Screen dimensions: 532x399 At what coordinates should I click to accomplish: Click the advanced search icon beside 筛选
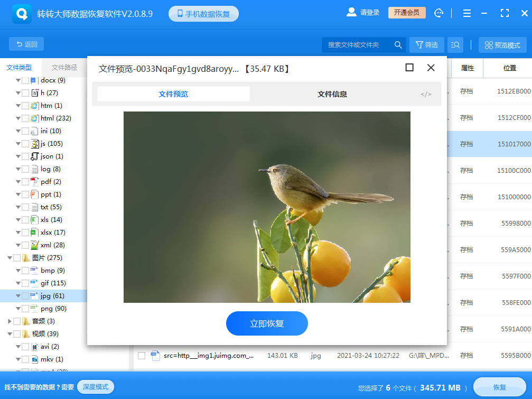(455, 45)
